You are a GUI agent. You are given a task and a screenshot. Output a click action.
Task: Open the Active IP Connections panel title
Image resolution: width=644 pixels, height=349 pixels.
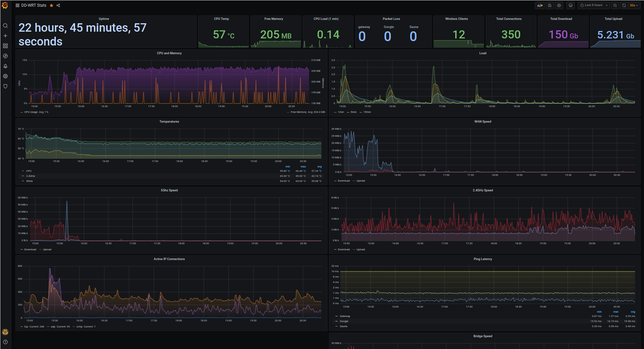pos(169,259)
